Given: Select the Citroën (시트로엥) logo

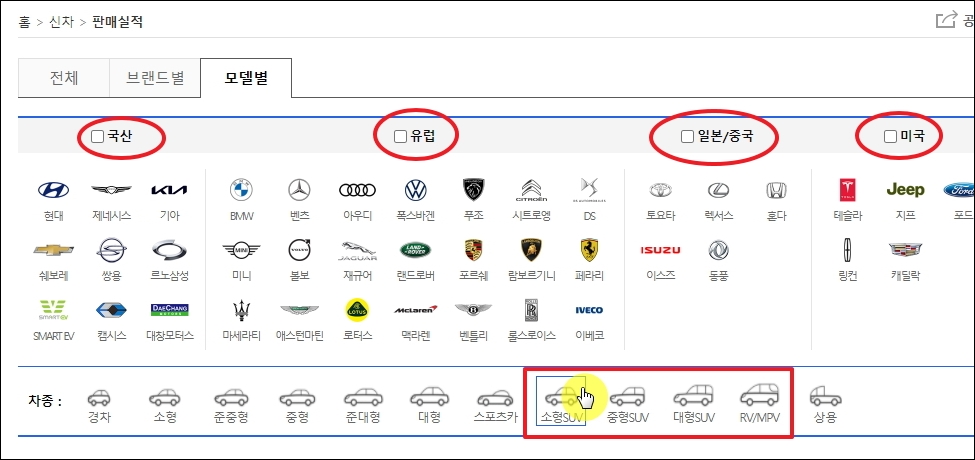Looking at the screenshot, I should click(x=531, y=190).
